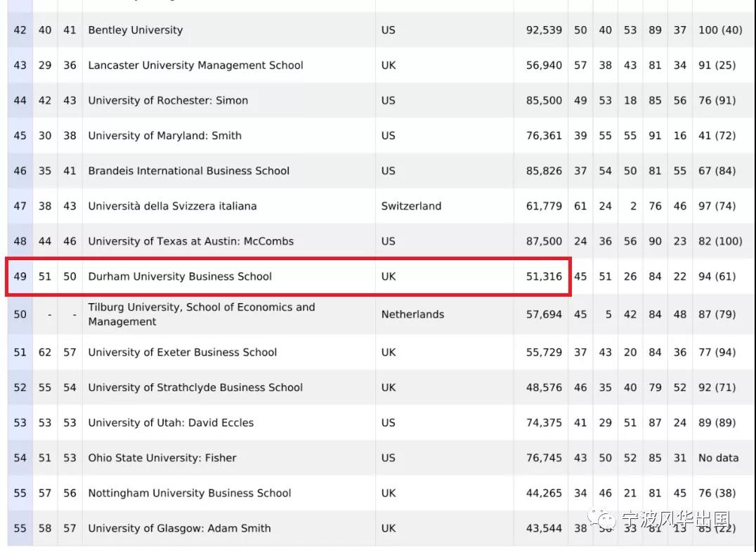This screenshot has width=756, height=552.
Task: Click the 97 (74) value
Action: (717, 206)
